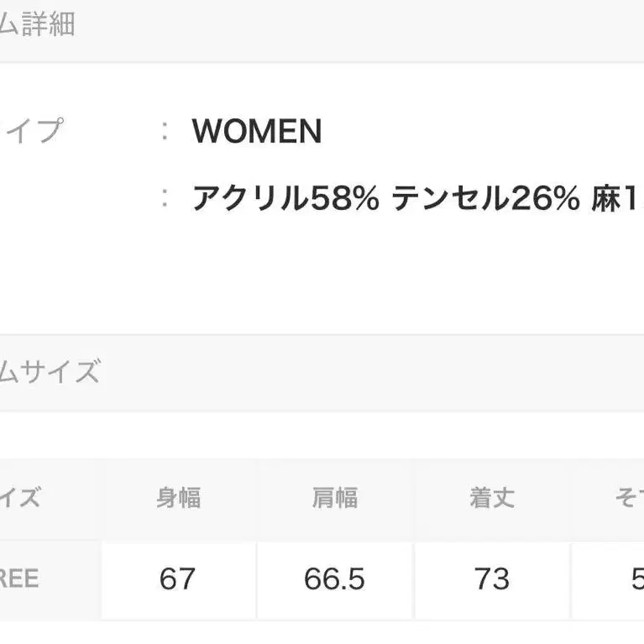Screen dimensions: 644x644
Task: Click the FREE size row label
Action: pyautogui.click(x=21, y=579)
